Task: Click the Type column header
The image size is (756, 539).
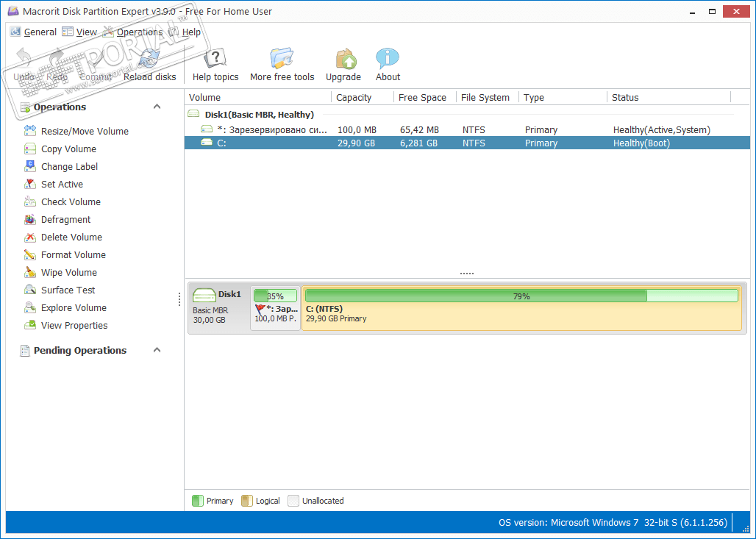Action: click(563, 97)
